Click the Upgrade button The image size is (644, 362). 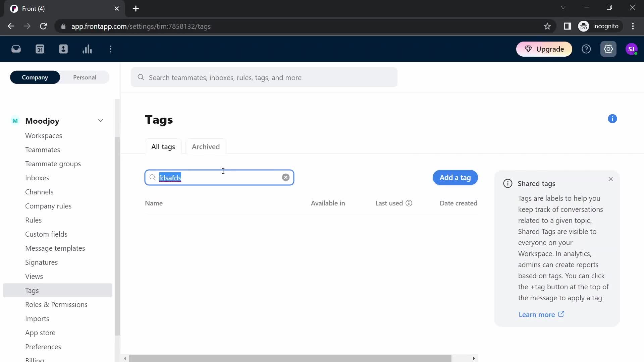click(x=544, y=49)
